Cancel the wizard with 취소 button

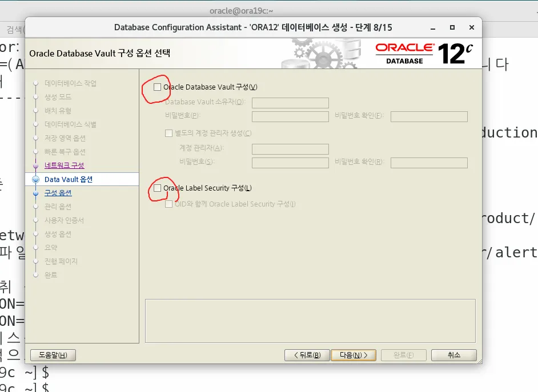coord(453,355)
